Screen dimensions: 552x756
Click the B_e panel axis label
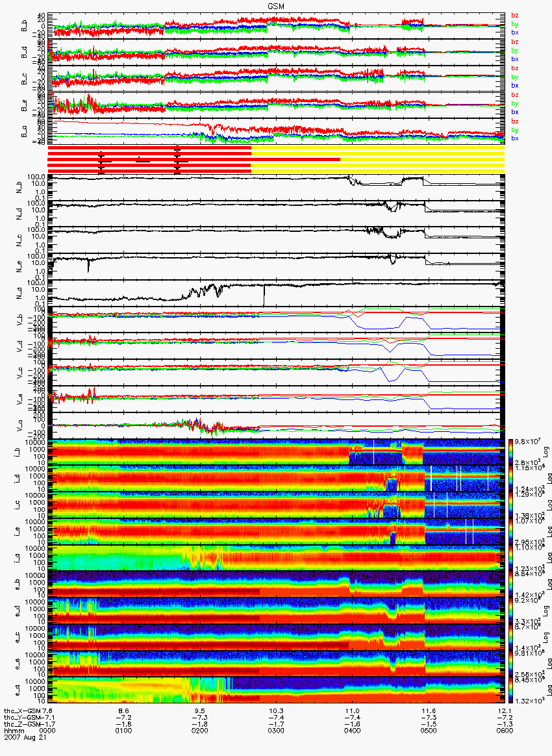click(24, 106)
